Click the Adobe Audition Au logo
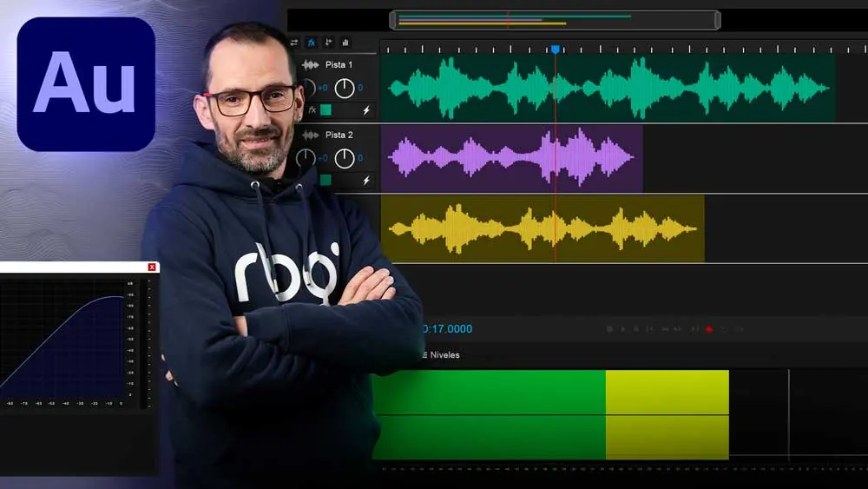Image resolution: width=868 pixels, height=489 pixels. point(86,83)
